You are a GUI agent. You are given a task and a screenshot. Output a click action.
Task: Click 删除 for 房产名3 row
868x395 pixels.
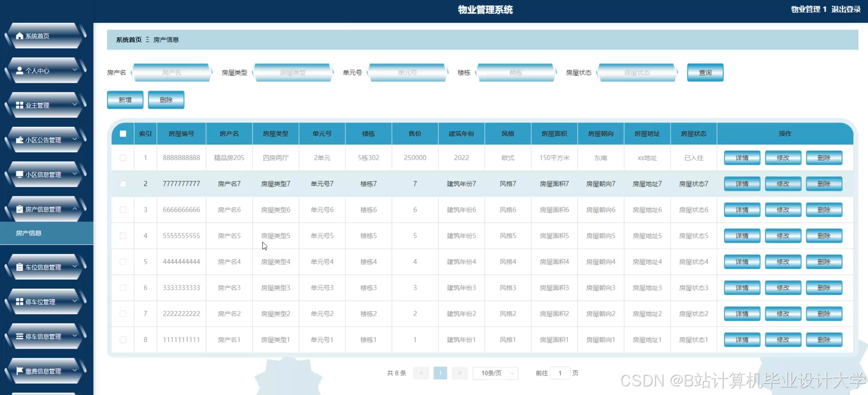824,288
